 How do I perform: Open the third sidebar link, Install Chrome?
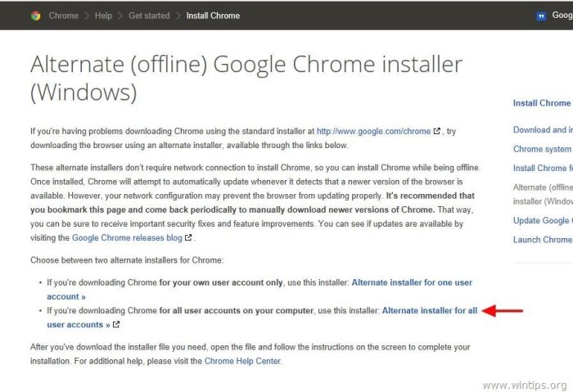[543, 168]
